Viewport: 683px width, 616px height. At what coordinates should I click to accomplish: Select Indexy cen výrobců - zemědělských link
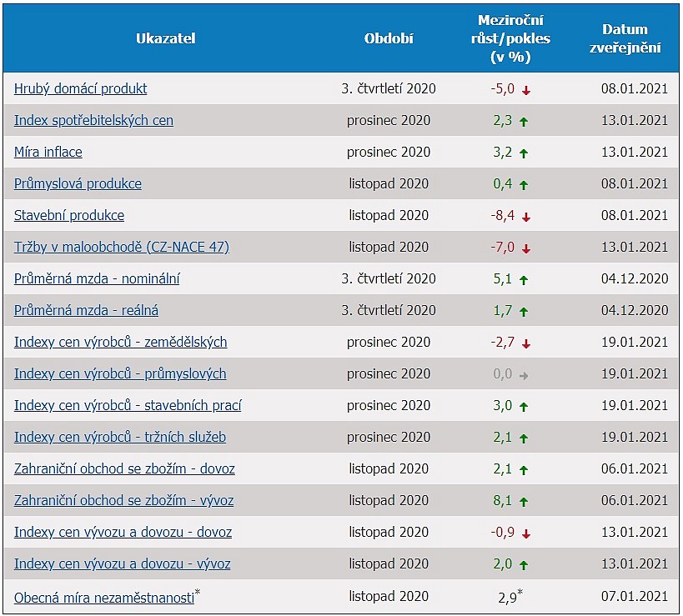[x=120, y=342]
